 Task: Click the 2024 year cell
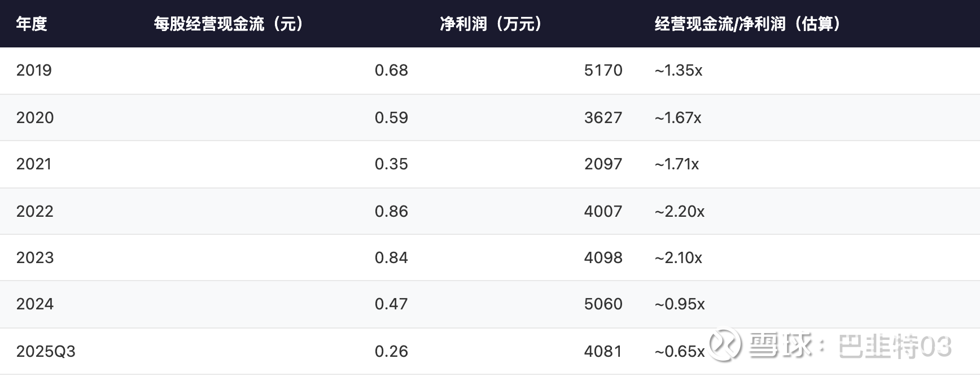tap(35, 304)
